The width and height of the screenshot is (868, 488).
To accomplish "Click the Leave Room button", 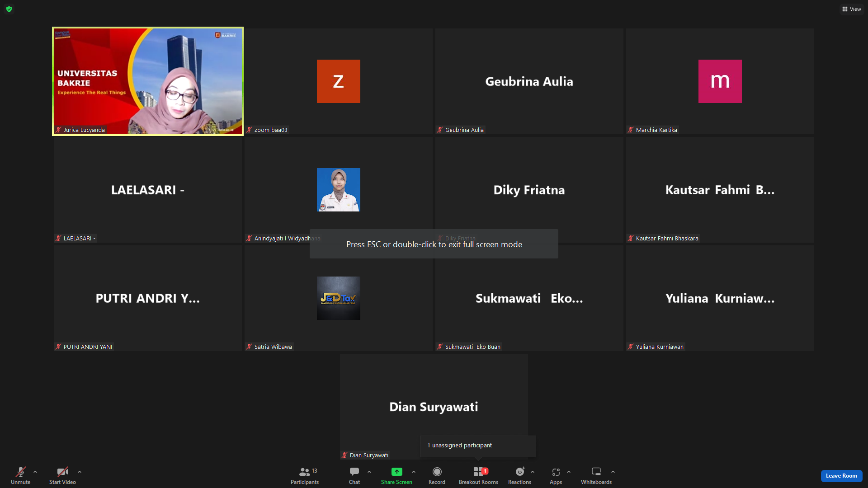I will 841,476.
